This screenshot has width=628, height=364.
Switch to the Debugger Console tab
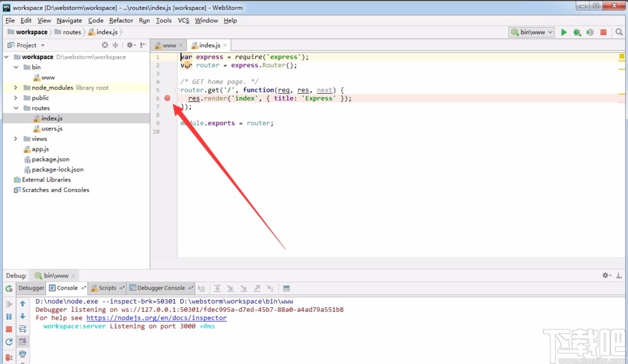pyautogui.click(x=161, y=288)
